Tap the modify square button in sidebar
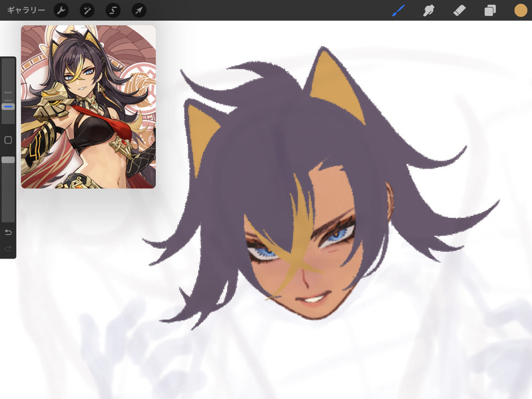The height and width of the screenshot is (399, 532). (x=8, y=140)
